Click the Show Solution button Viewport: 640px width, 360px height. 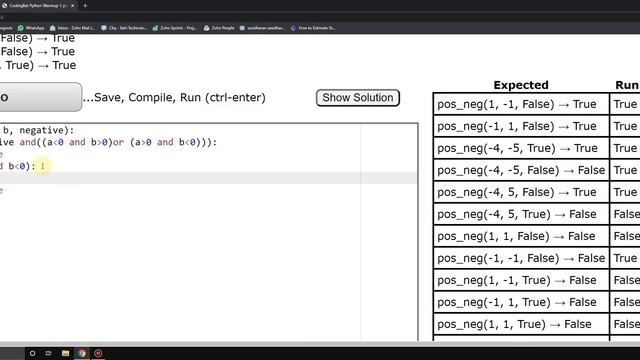(x=358, y=98)
